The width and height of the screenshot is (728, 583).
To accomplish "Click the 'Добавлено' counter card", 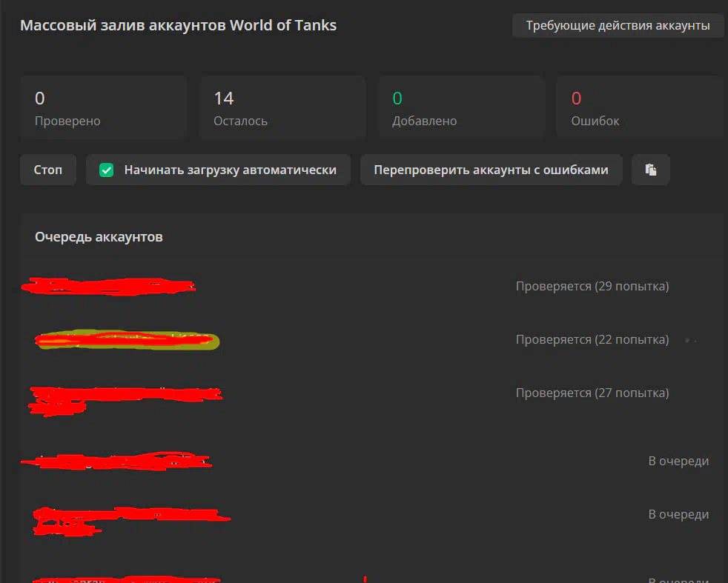I will click(x=461, y=108).
